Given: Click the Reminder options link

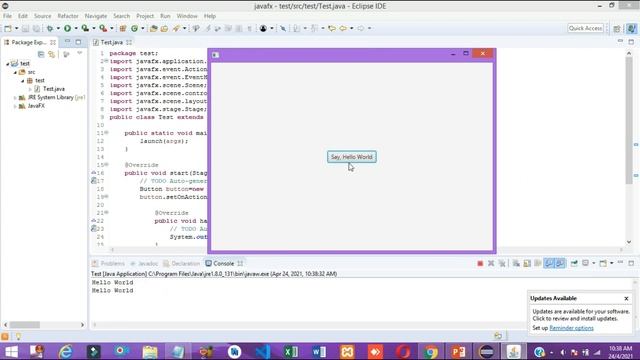Looking at the screenshot, I should 571,328.
